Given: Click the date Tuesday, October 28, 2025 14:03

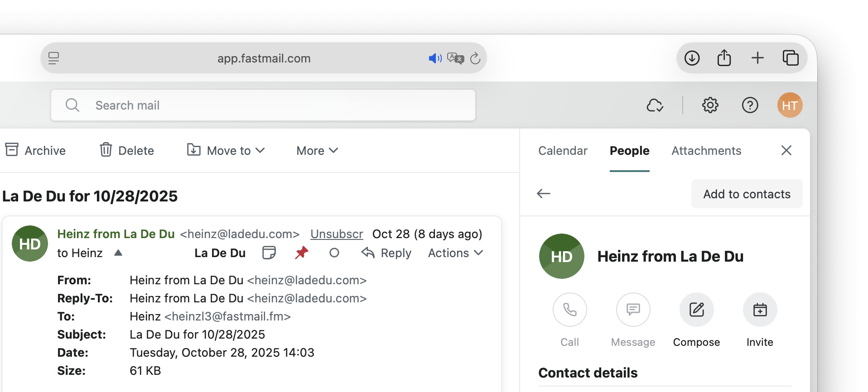Looking at the screenshot, I should click(x=222, y=352).
